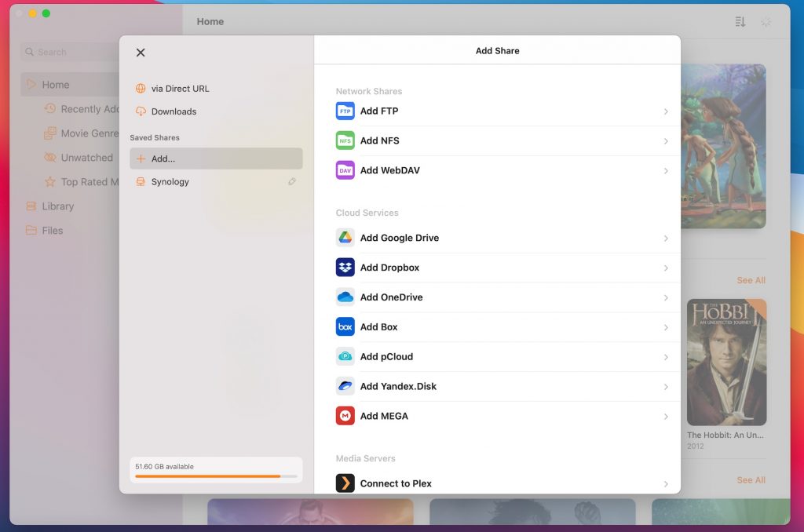Edit the Synology share via pencil icon
The width and height of the screenshot is (804, 532).
point(292,181)
